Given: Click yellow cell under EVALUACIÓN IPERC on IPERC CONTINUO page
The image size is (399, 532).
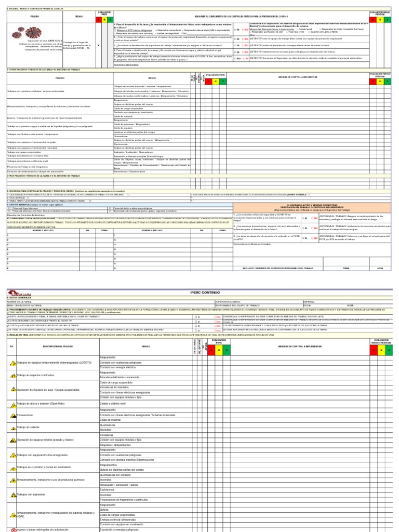Looking at the screenshot, I should pos(219,350).
